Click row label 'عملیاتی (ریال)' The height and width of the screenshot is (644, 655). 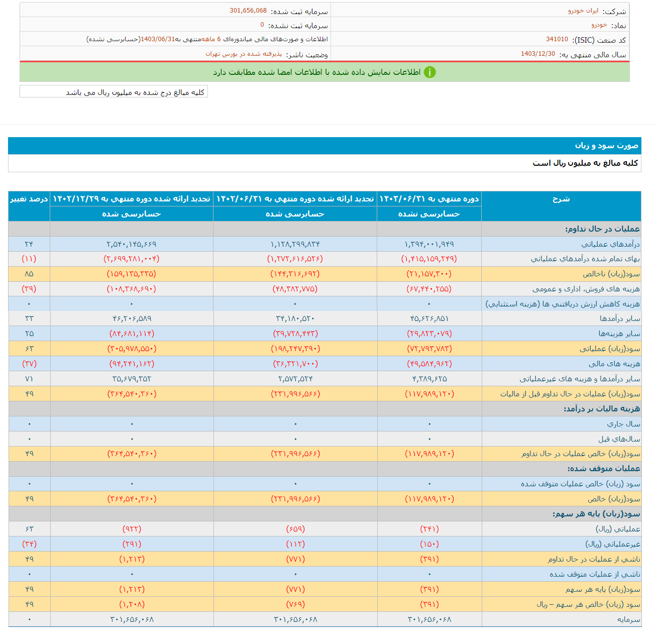pyautogui.click(x=618, y=529)
